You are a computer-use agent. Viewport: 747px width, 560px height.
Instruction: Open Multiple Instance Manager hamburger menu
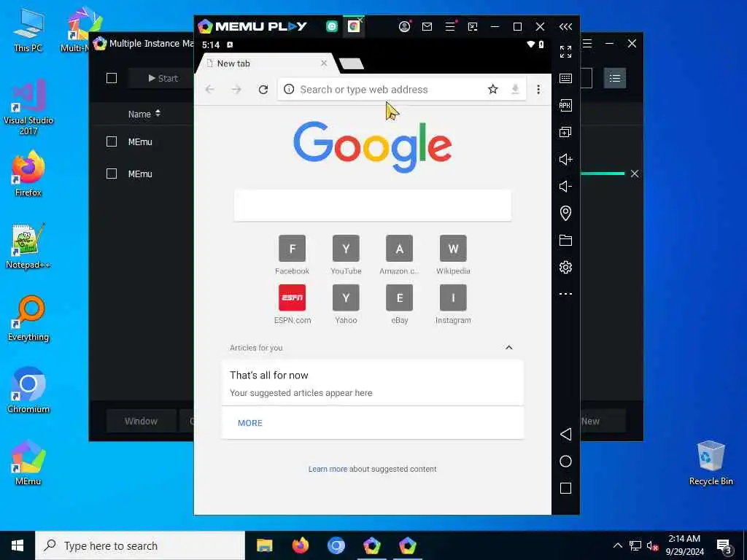pos(587,43)
